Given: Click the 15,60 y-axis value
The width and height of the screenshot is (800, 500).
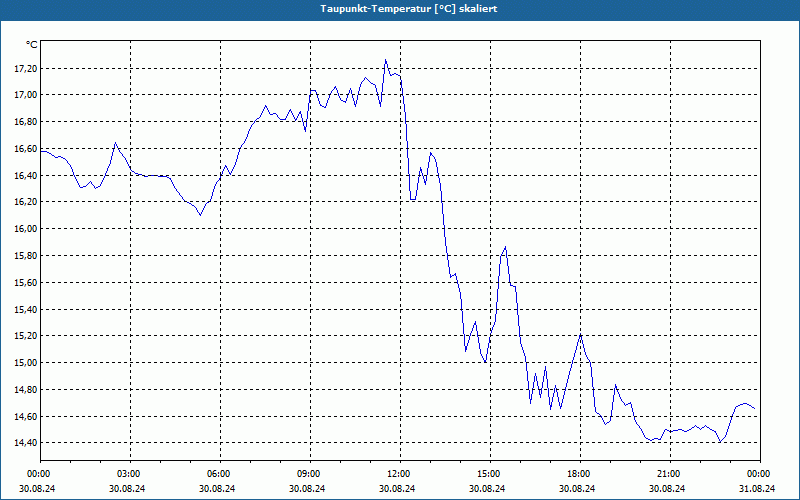Looking at the screenshot, I should pyautogui.click(x=24, y=282).
